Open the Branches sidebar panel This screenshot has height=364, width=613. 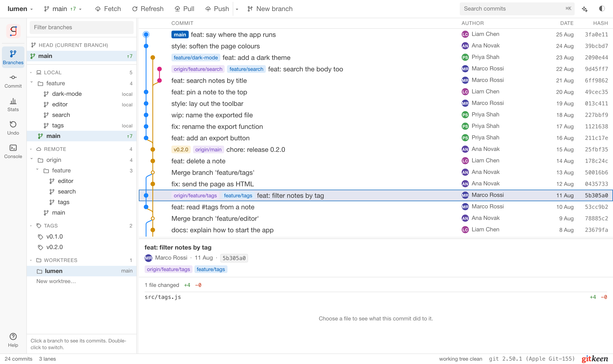coord(13,57)
